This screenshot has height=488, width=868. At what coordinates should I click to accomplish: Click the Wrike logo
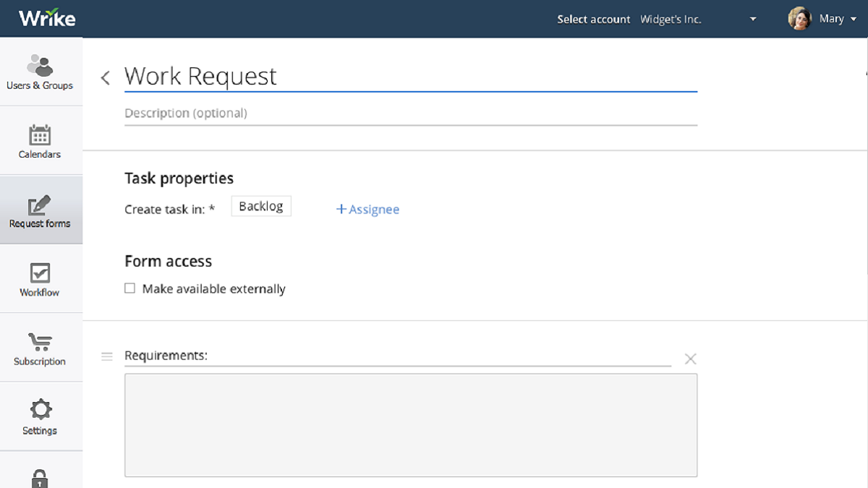click(x=47, y=18)
